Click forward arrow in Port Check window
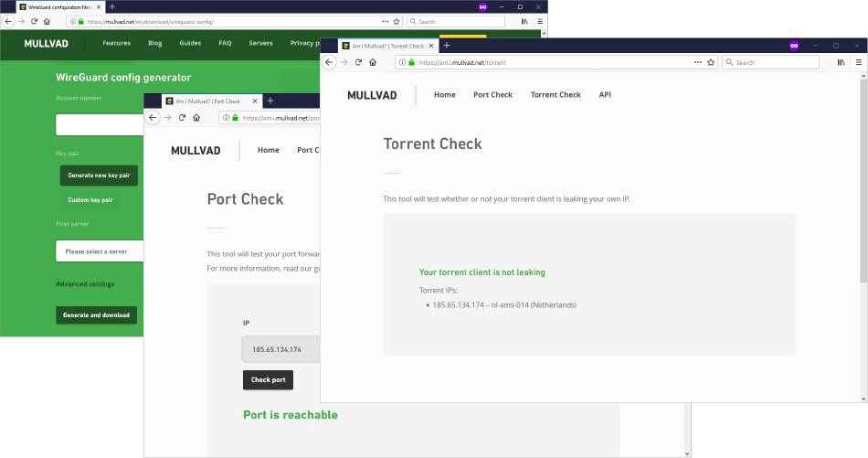The image size is (868, 458). 167,117
